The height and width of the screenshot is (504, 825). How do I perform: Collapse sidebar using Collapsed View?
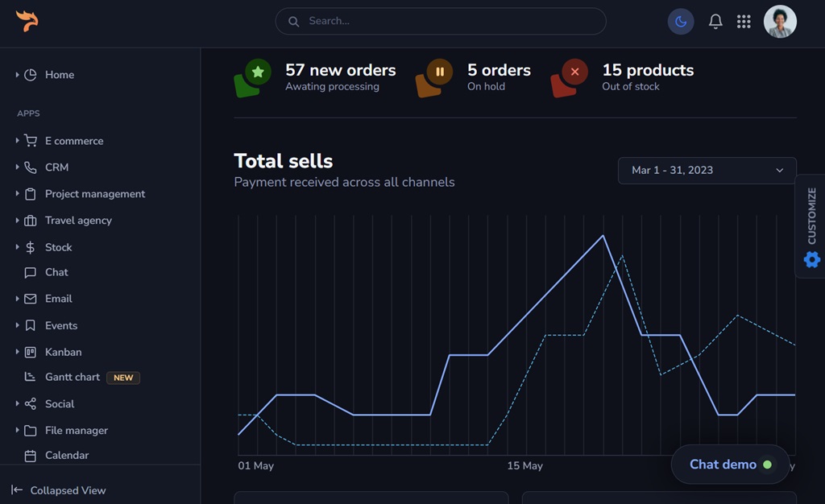tap(59, 490)
